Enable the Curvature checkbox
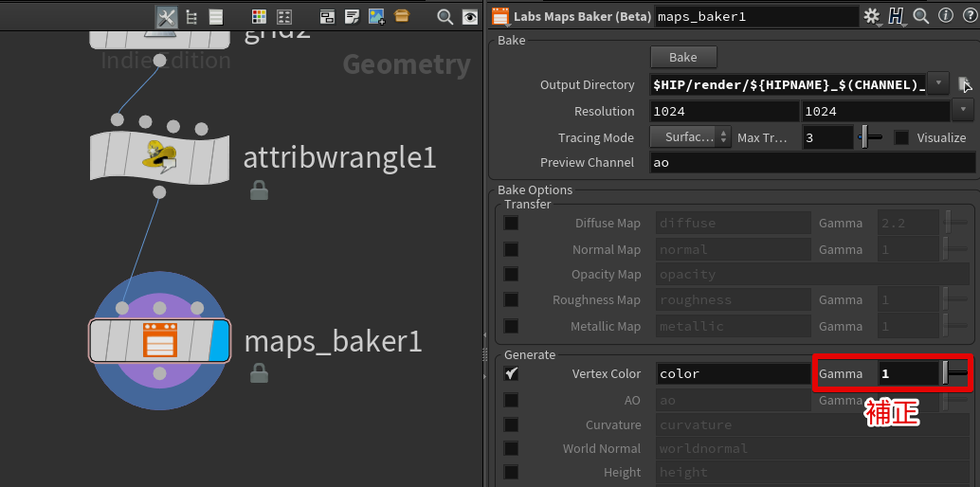The image size is (980, 487). [511, 424]
